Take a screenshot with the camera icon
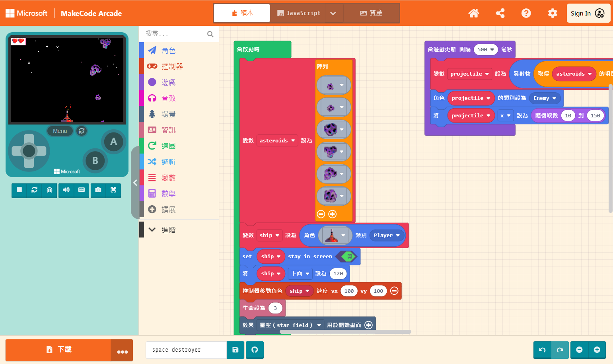613x364 pixels. (x=98, y=191)
